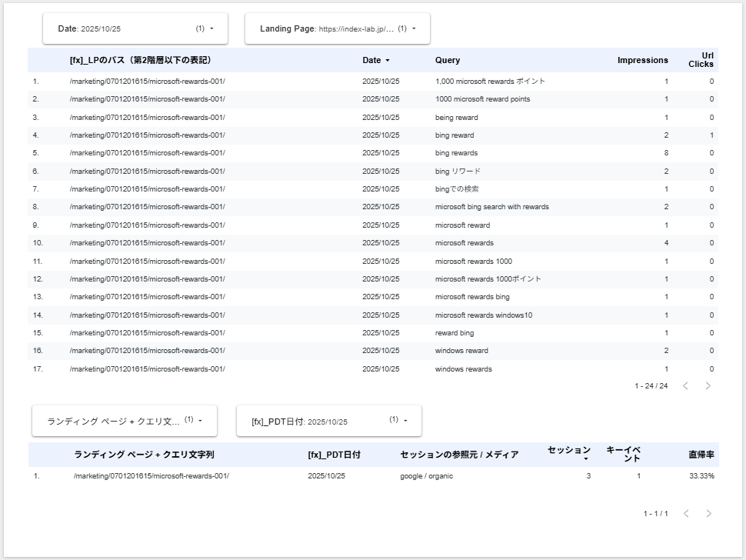Image resolution: width=746 pixels, height=560 pixels.
Task: Click the sort arrow under セッション header
Action: [586, 459]
